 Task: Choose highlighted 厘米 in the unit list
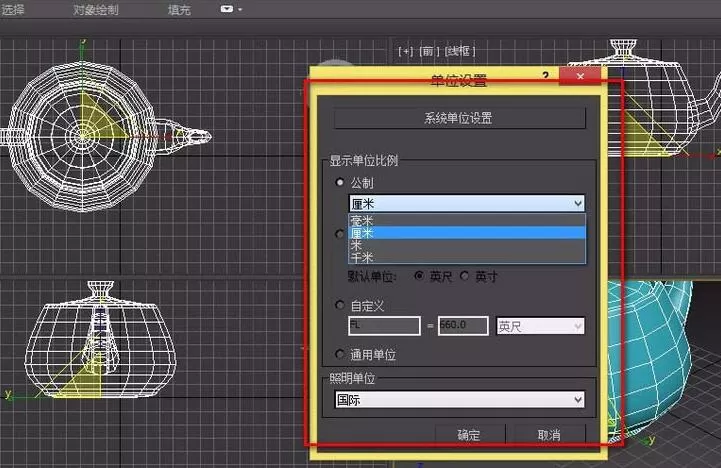467,233
